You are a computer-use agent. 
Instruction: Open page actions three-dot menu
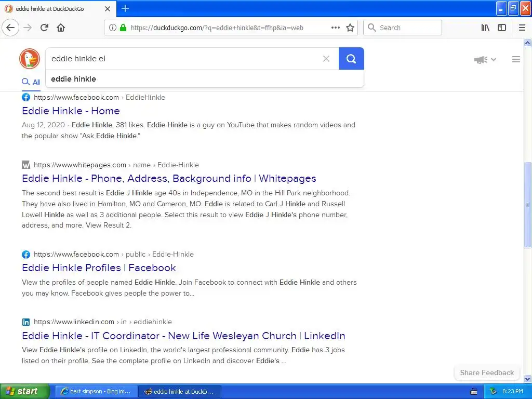click(x=336, y=28)
